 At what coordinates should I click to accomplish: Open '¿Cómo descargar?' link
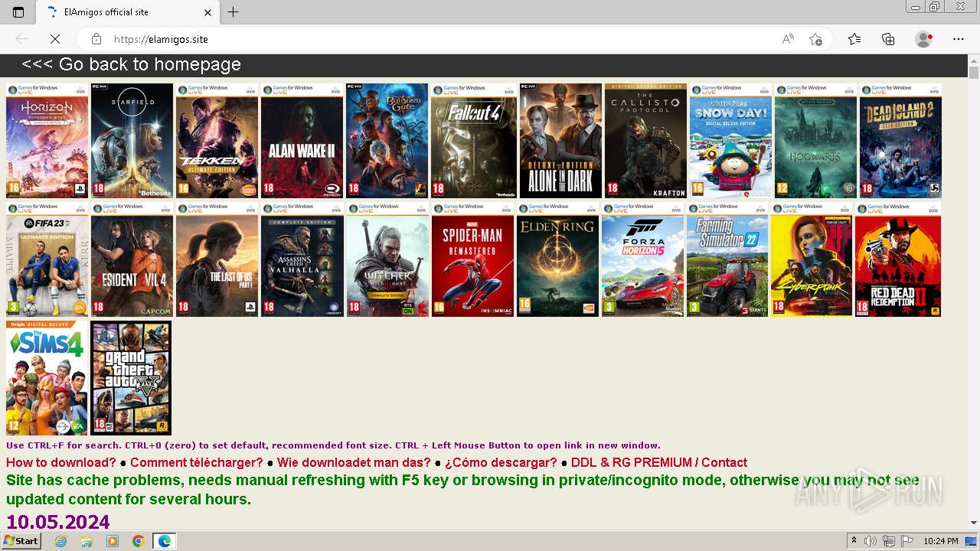501,462
